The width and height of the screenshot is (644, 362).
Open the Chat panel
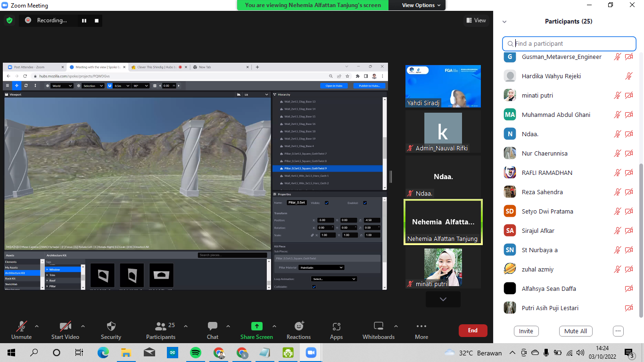[213, 326]
